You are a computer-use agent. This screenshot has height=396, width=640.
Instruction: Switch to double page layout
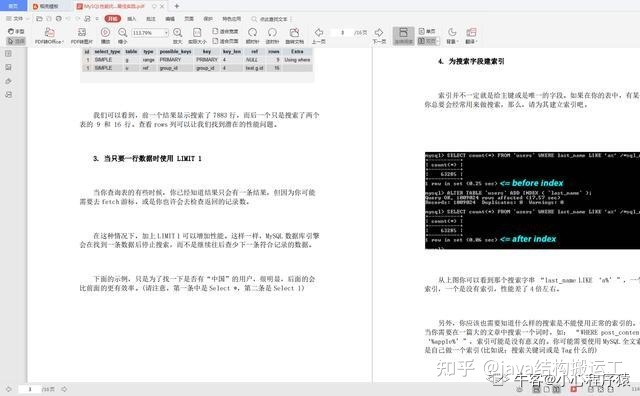(x=428, y=41)
